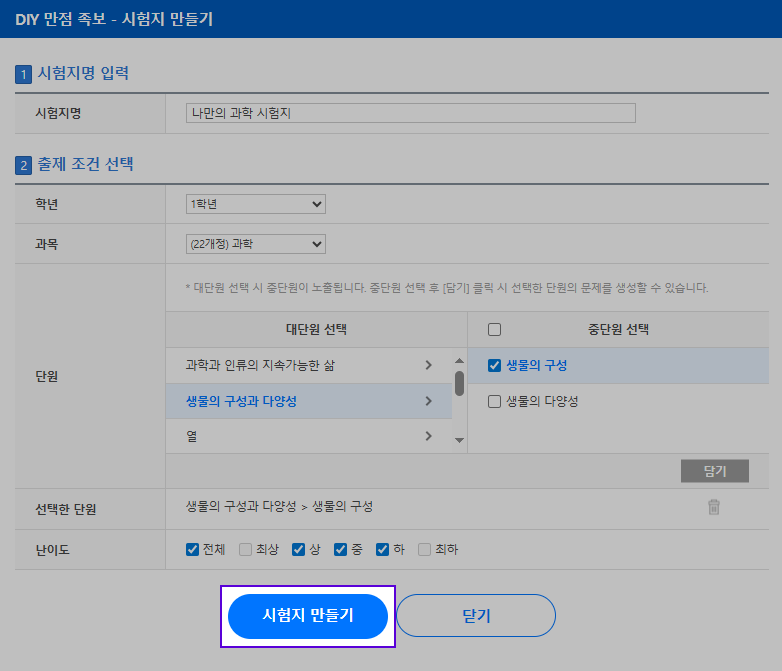The height and width of the screenshot is (671, 782).
Task: Click chevron next to 과학과 인류의 지속가능한 삶
Action: (x=429, y=365)
